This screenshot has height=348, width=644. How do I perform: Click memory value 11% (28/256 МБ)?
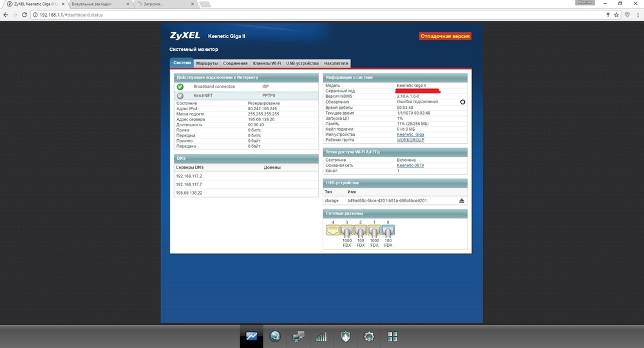click(x=413, y=124)
